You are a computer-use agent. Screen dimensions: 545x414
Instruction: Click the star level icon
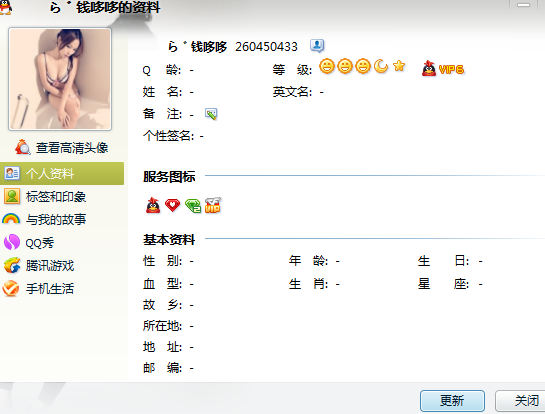399,65
